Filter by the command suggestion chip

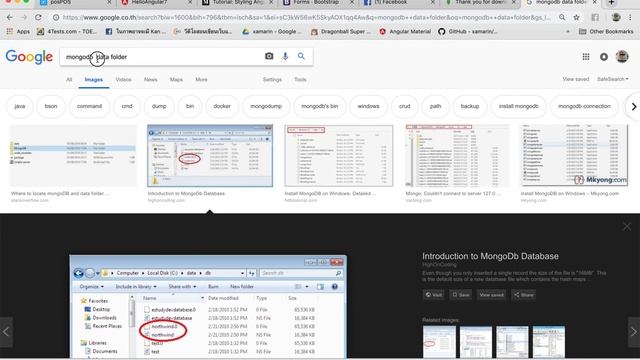(x=89, y=106)
